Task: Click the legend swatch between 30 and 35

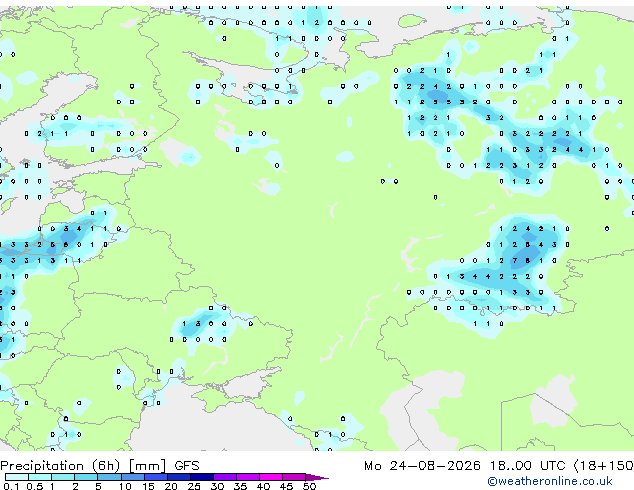Action: [224, 477]
